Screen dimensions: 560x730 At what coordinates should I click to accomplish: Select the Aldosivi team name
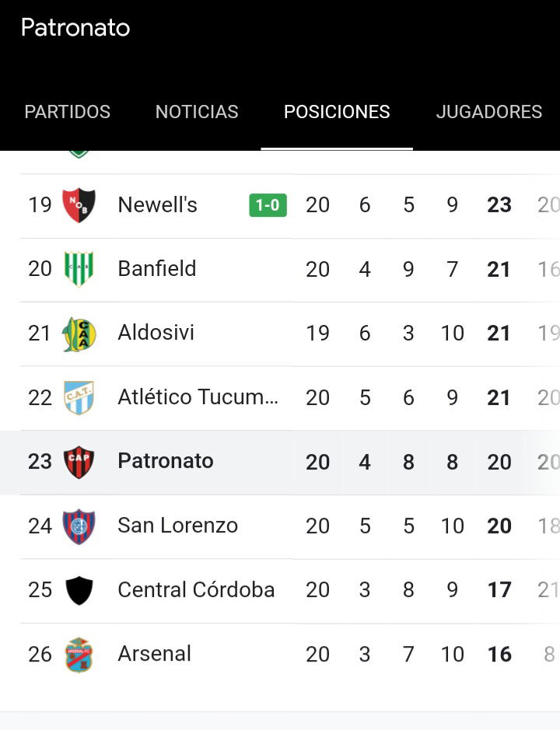(x=156, y=333)
